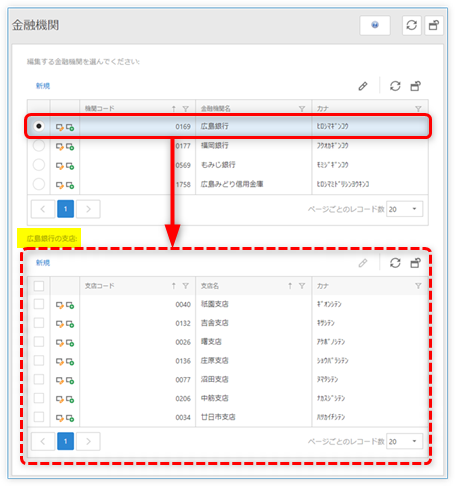Edit the 沼田支店 row with its orange edit icon
The width and height of the screenshot is (455, 486).
point(60,380)
